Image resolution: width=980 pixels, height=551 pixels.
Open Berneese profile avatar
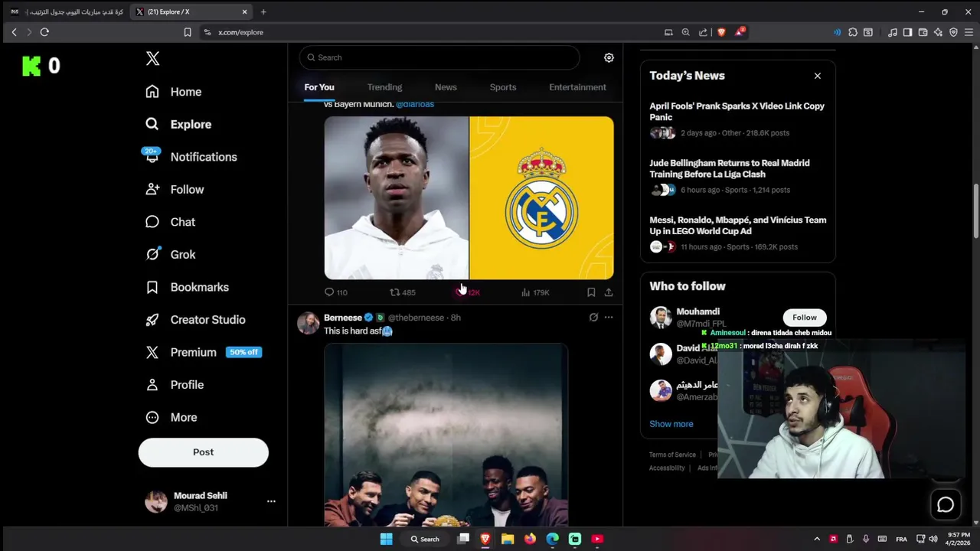pos(308,323)
